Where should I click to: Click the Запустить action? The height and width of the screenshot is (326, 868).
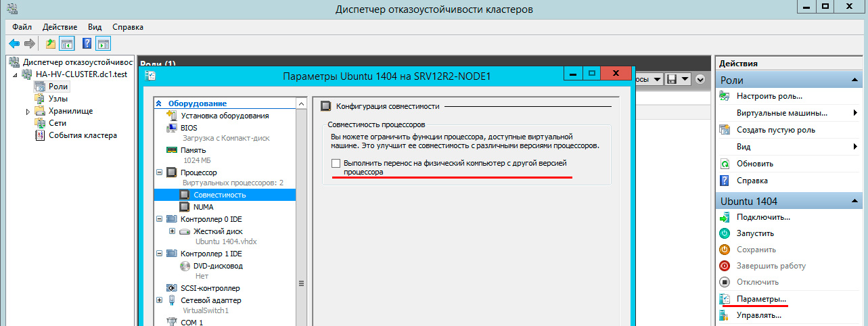(755, 233)
